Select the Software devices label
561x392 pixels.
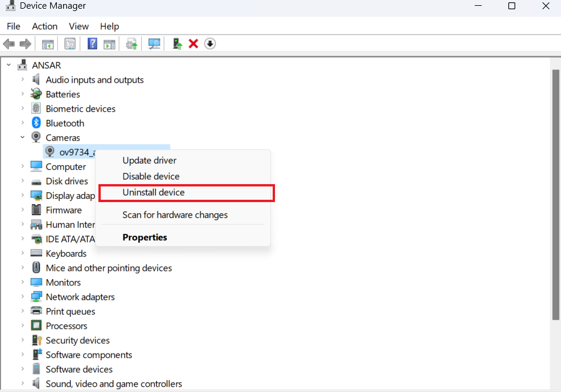(x=79, y=369)
